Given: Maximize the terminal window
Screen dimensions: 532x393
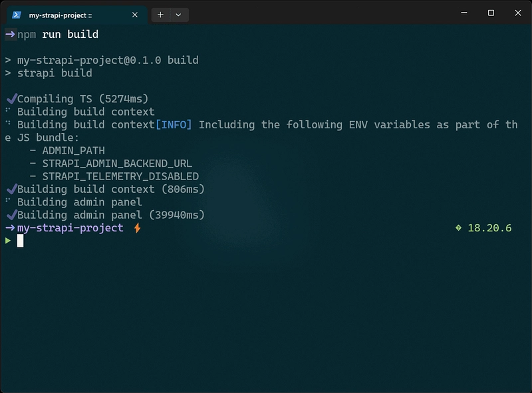Looking at the screenshot, I should click(491, 13).
